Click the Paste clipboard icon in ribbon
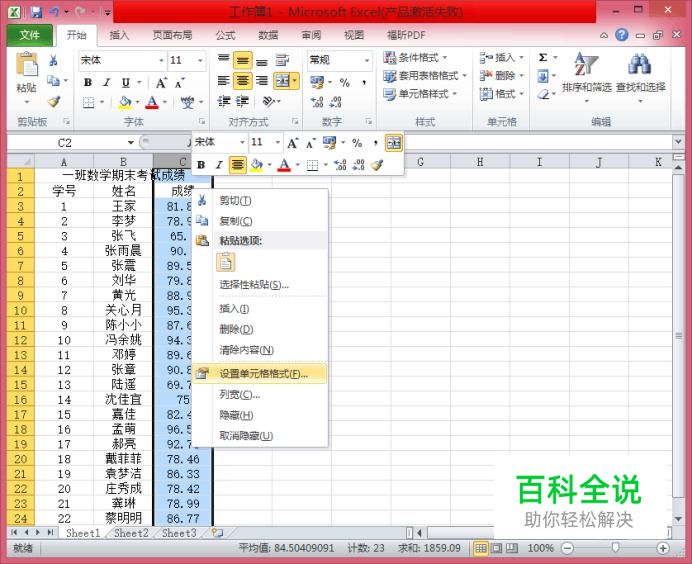692x564 pixels. [x=27, y=65]
